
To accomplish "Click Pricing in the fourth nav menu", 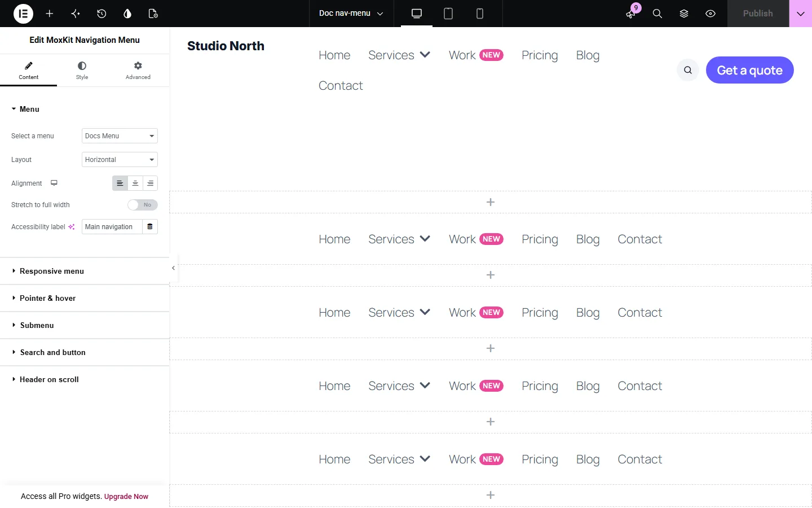I will pyautogui.click(x=540, y=386).
